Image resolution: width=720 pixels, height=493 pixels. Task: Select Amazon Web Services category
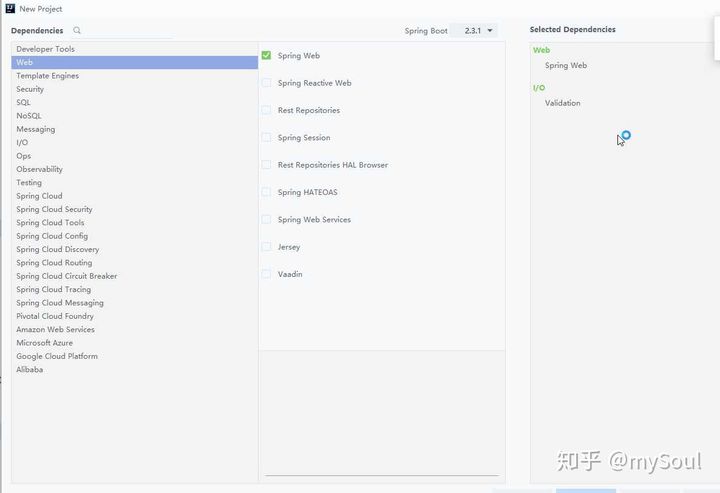(x=135, y=329)
